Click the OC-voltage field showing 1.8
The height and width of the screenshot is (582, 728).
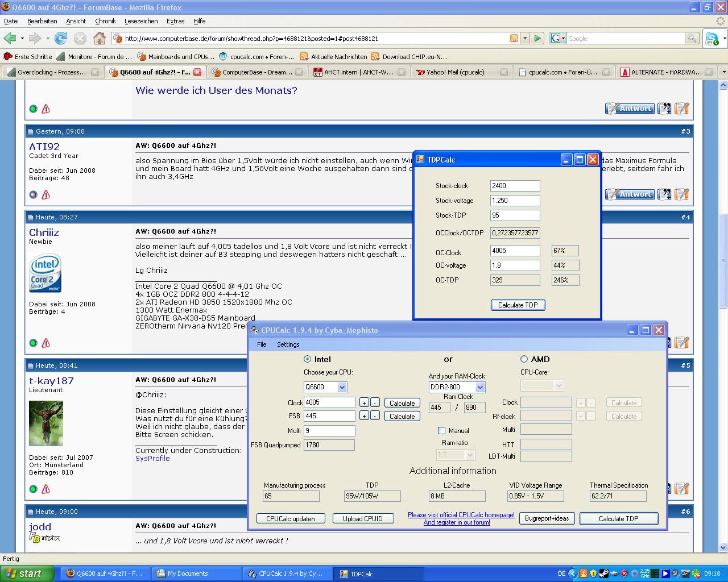(515, 265)
